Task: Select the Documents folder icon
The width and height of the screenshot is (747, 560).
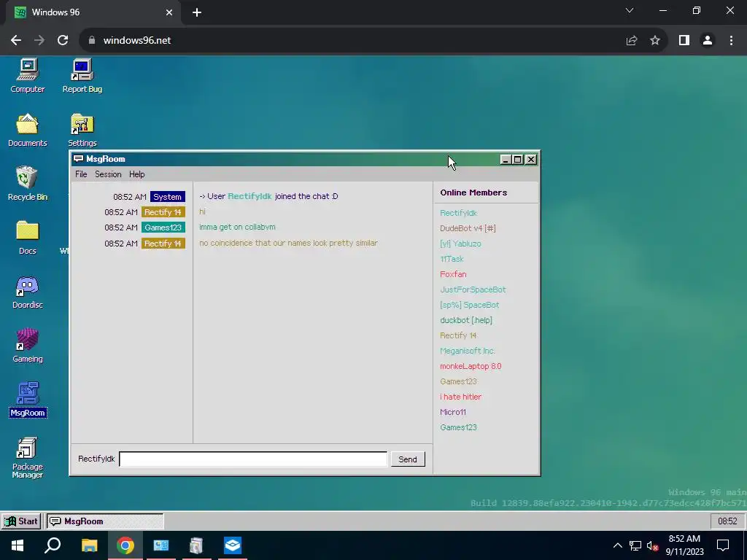Action: coord(28,130)
